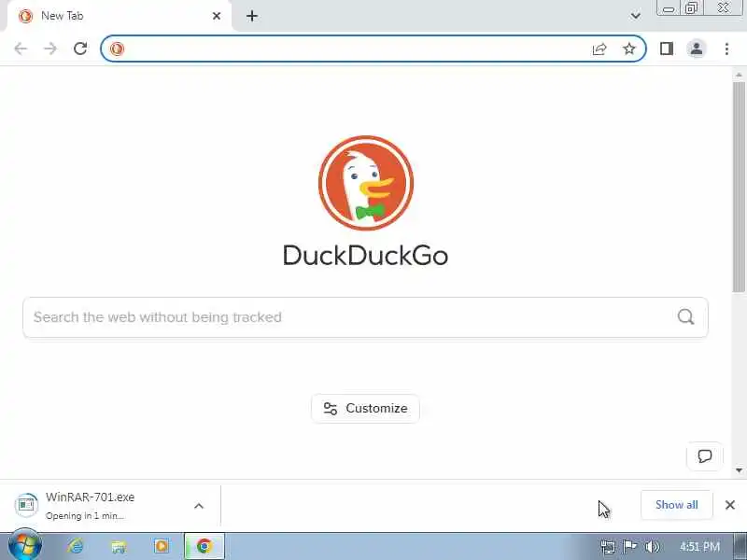
Task: Bookmark this tab with the star icon
Action: 629,49
